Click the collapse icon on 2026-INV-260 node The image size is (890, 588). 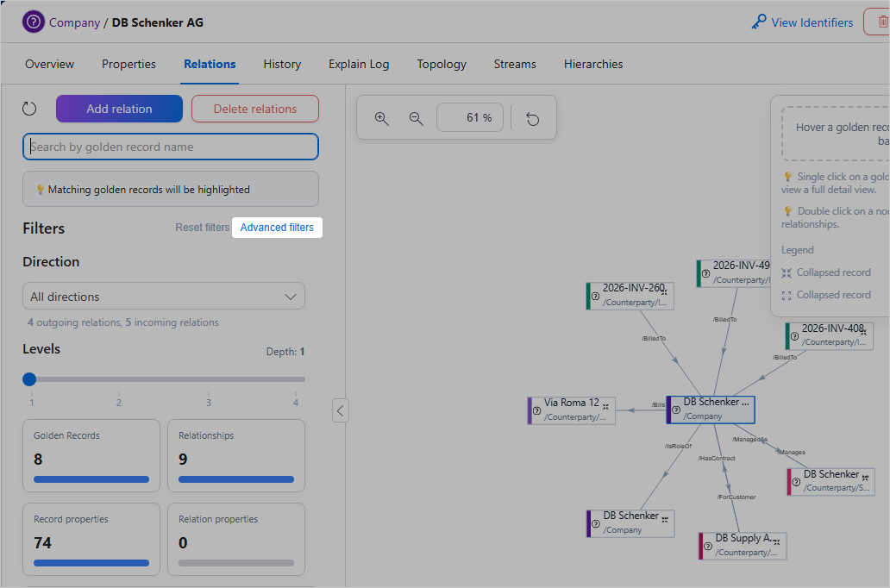tap(664, 291)
